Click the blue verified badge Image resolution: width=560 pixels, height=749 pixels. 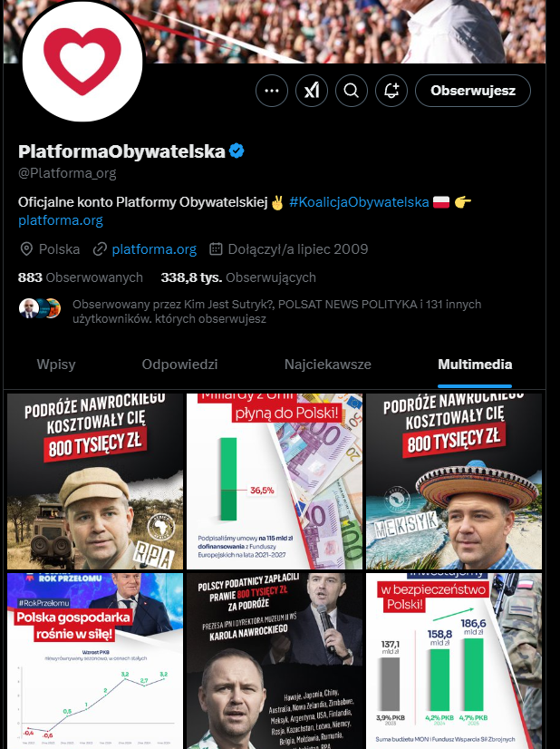[x=237, y=151]
